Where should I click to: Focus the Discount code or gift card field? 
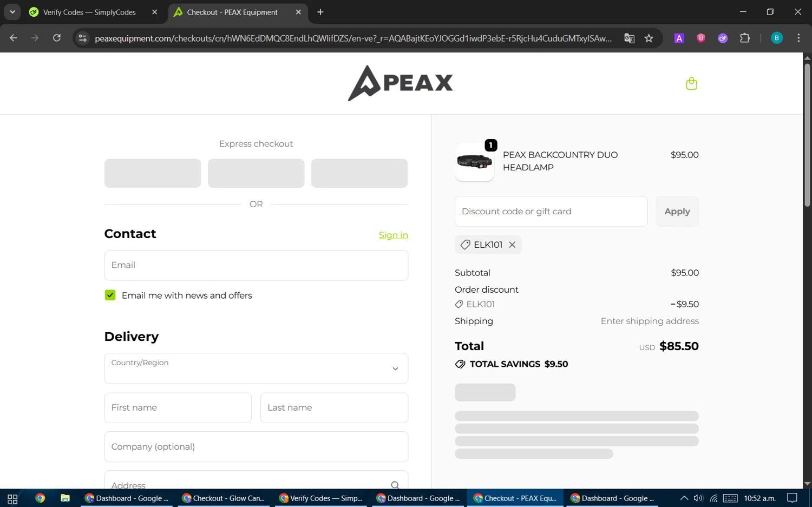pyautogui.click(x=551, y=212)
